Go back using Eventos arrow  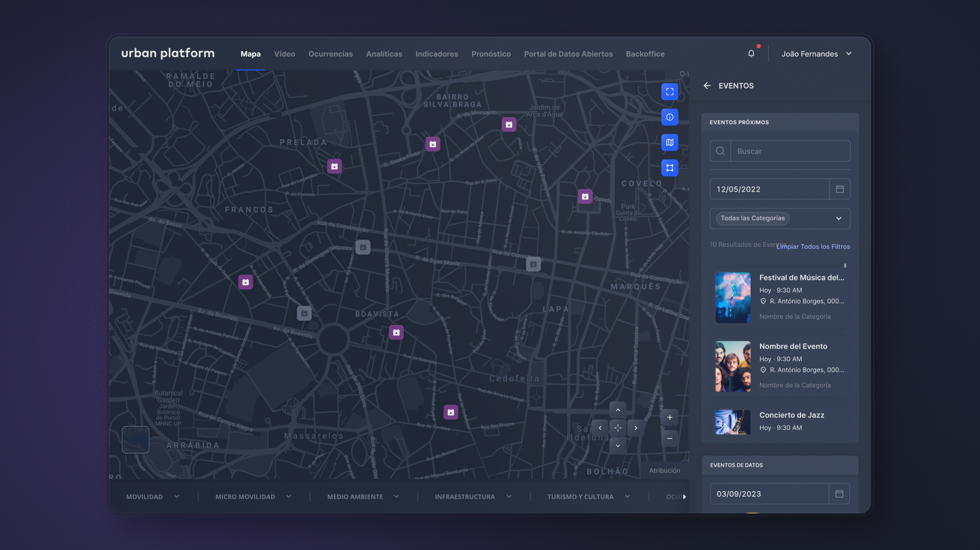pyautogui.click(x=707, y=86)
